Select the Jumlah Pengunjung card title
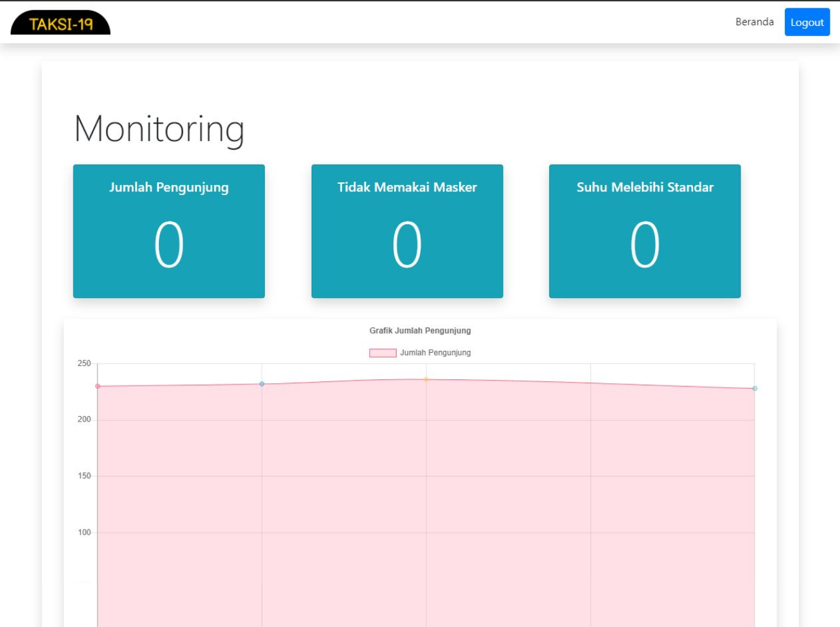The image size is (840, 627). pos(169,187)
